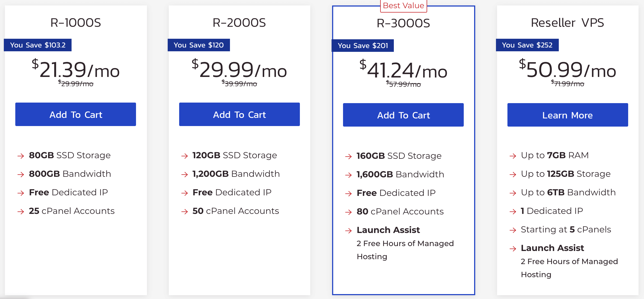Click the $41.24/mo price text
Screen dimensions: 644x299
point(403,69)
